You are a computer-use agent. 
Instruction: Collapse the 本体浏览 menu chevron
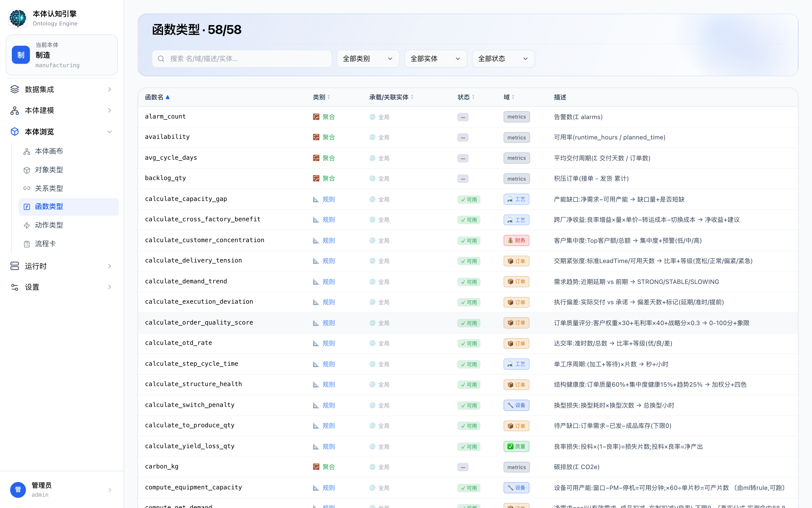(109, 132)
